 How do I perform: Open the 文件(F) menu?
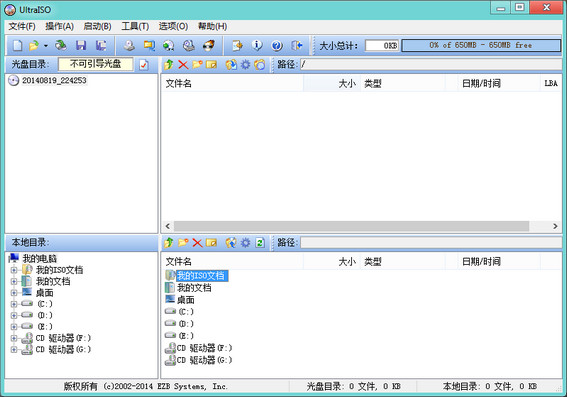pos(22,26)
